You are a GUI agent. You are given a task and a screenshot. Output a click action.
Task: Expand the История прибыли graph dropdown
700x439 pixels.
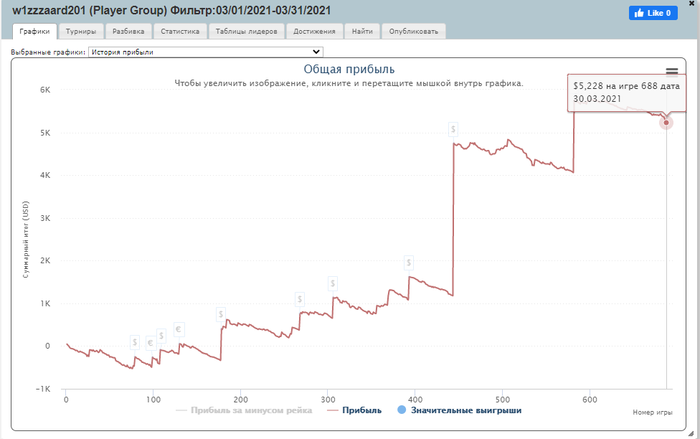(206, 52)
